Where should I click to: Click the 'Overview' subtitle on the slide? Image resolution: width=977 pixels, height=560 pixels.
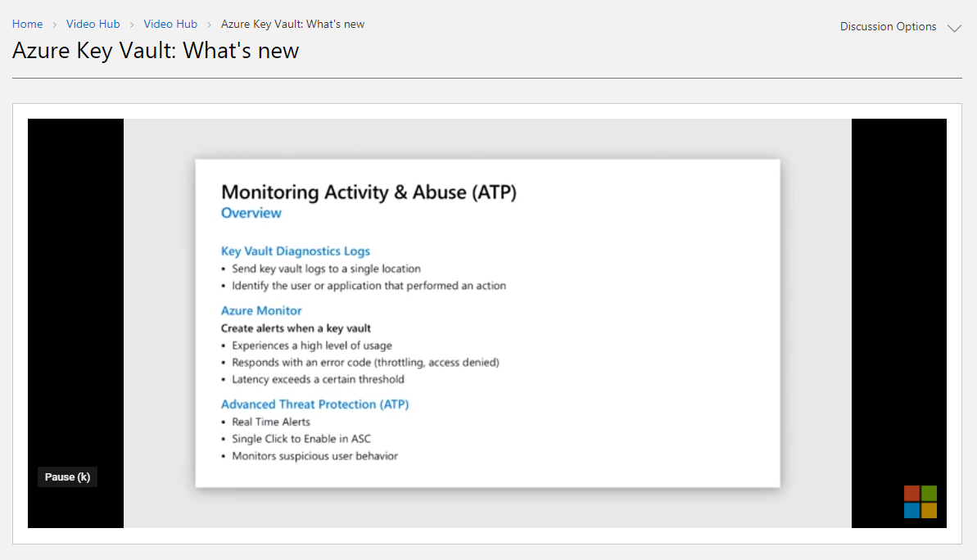(x=251, y=213)
